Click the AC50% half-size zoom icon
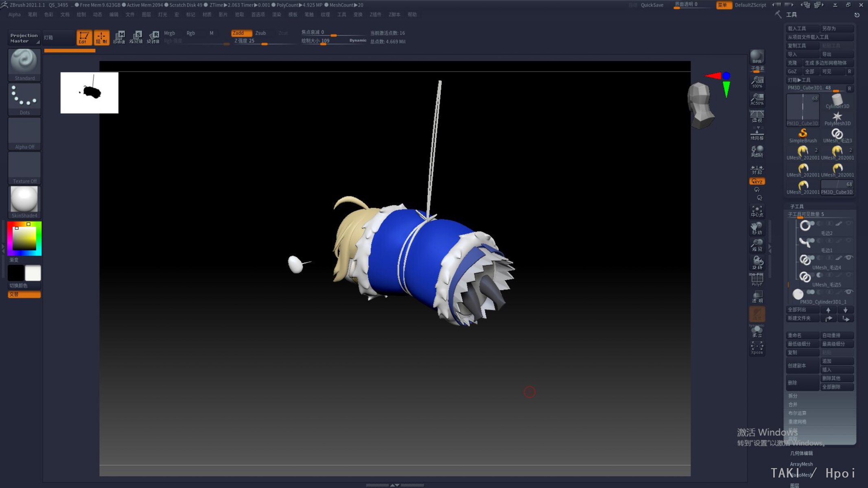Viewport: 868px width, 488px height. 757,99
